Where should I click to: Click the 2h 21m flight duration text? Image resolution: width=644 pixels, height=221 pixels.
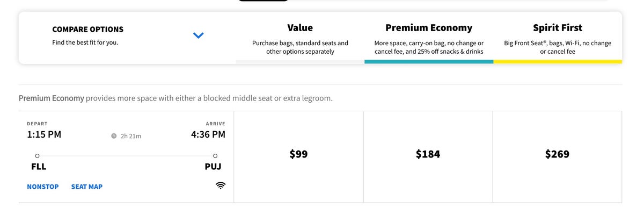[131, 136]
